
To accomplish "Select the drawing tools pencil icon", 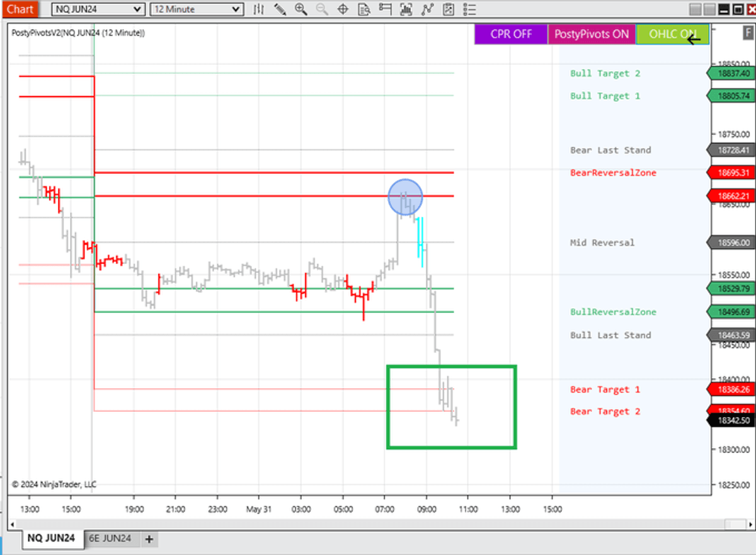I will 280,9.
